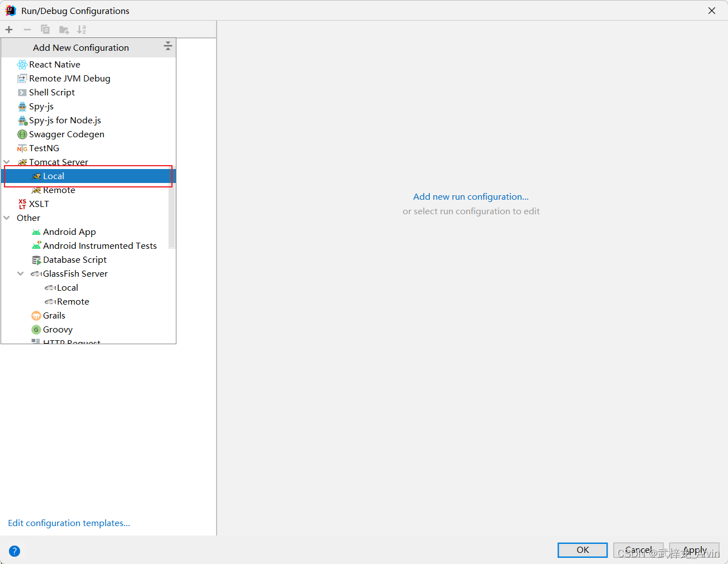Select Local under Tomcat Server

tap(88, 176)
